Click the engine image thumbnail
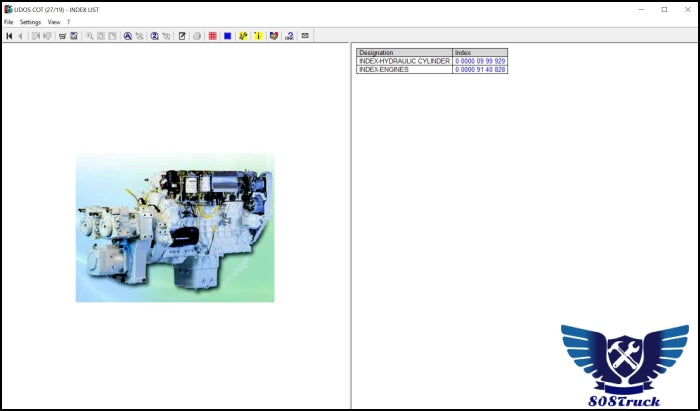The image size is (700, 411). click(175, 227)
